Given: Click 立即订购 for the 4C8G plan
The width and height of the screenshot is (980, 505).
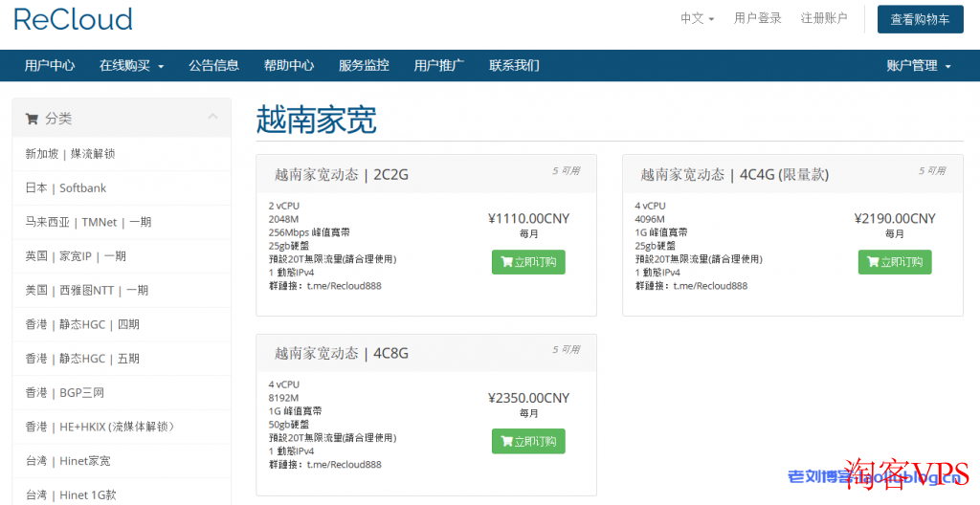Looking at the screenshot, I should tap(528, 441).
